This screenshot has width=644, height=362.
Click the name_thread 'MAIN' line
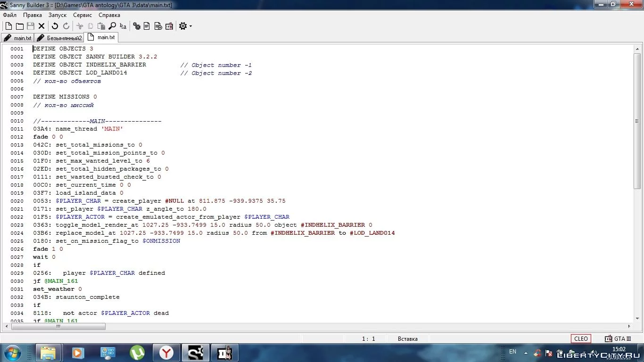(x=78, y=129)
